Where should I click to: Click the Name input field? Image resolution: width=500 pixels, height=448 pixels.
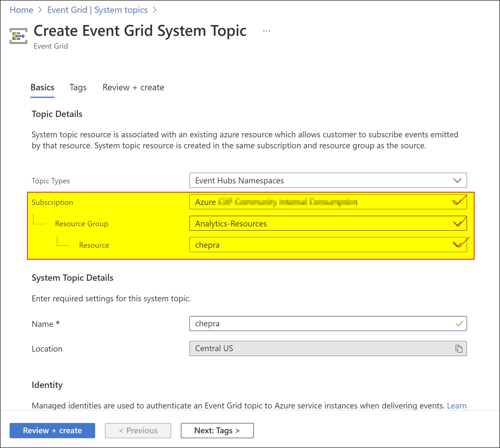pos(328,324)
